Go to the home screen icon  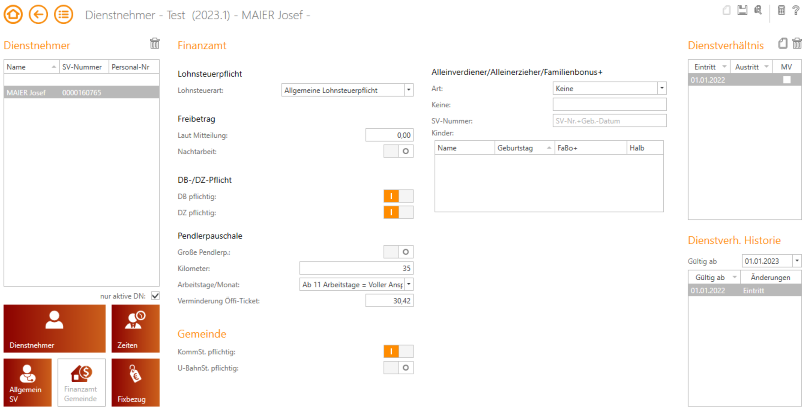pyautogui.click(x=15, y=14)
